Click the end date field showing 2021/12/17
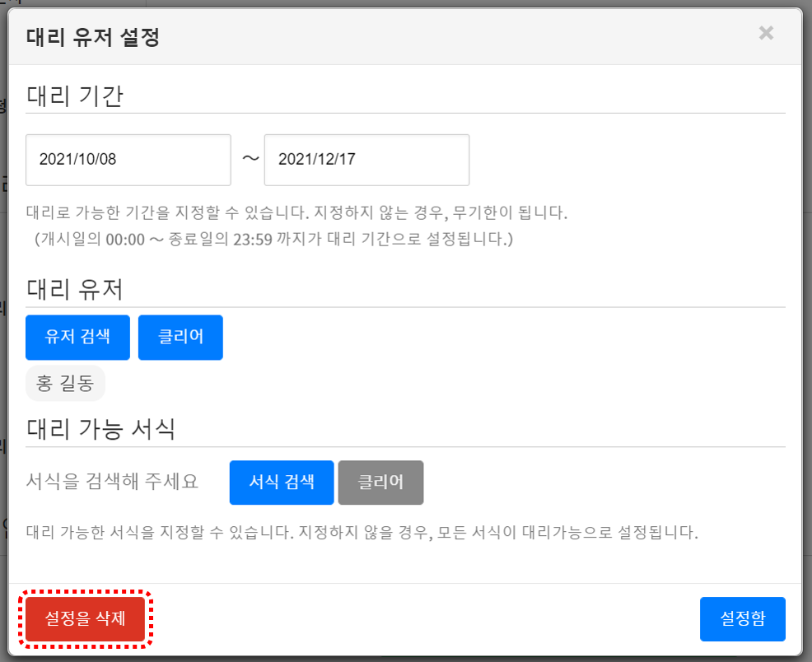The height and width of the screenshot is (662, 812). tap(366, 160)
